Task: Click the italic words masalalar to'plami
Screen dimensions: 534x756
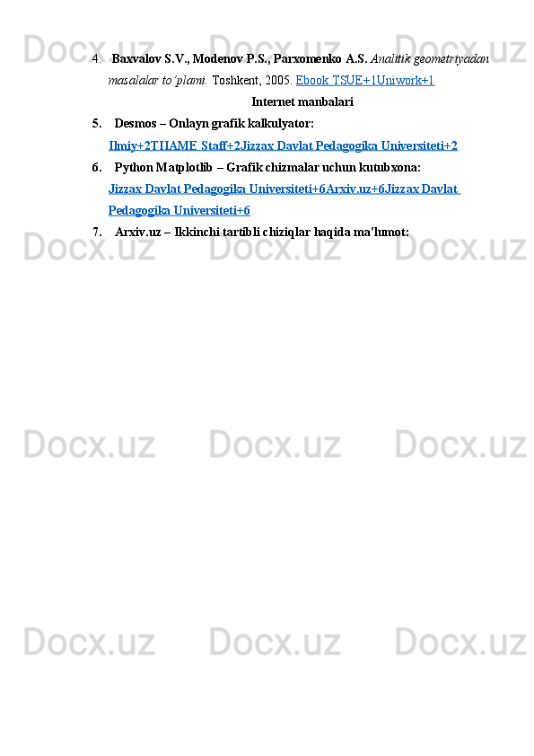Action: pyautogui.click(x=158, y=81)
